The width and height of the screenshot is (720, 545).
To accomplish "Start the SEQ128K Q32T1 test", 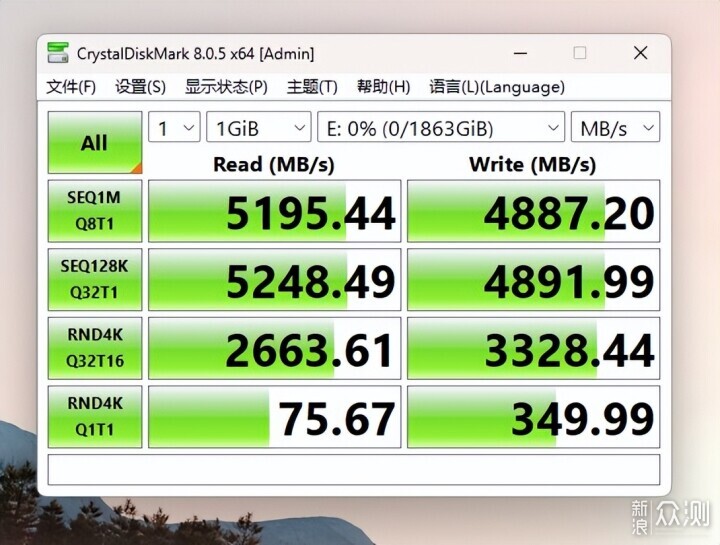I will click(x=95, y=280).
